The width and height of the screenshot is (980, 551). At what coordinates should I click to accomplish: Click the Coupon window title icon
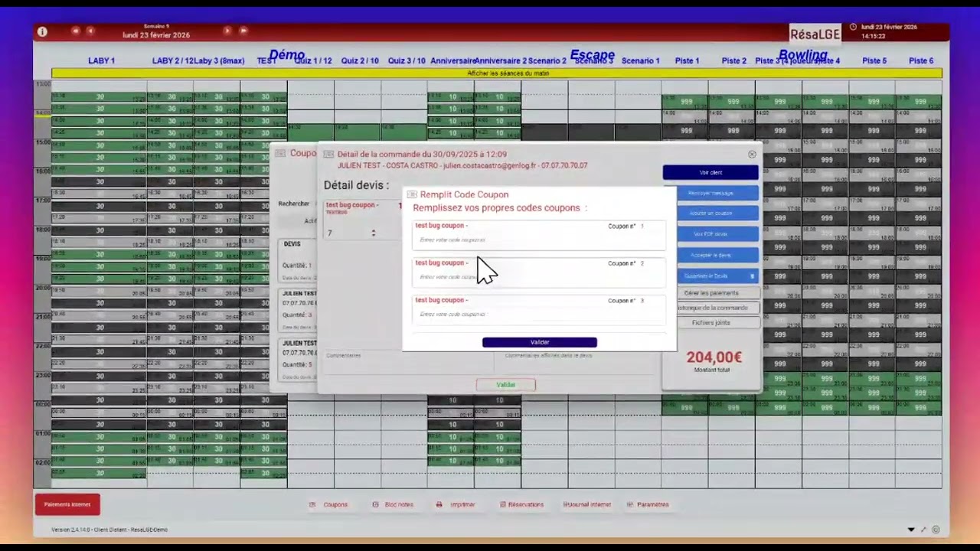[281, 153]
